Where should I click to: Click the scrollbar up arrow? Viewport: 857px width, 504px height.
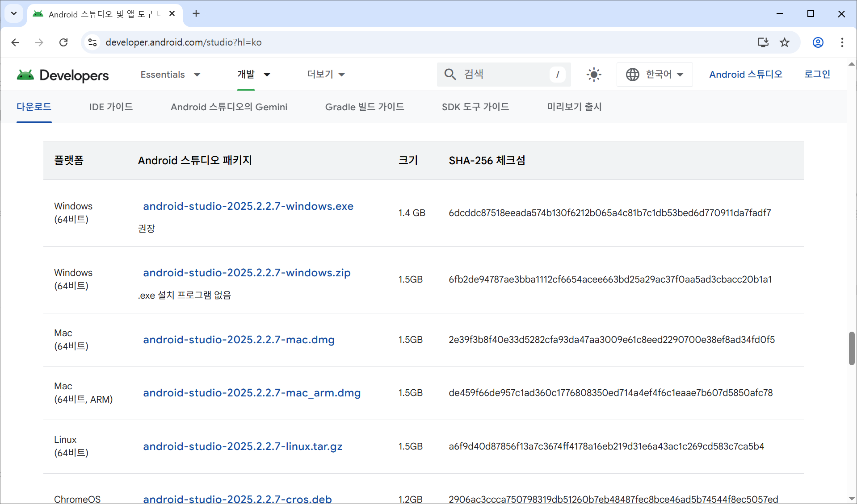[852, 64]
